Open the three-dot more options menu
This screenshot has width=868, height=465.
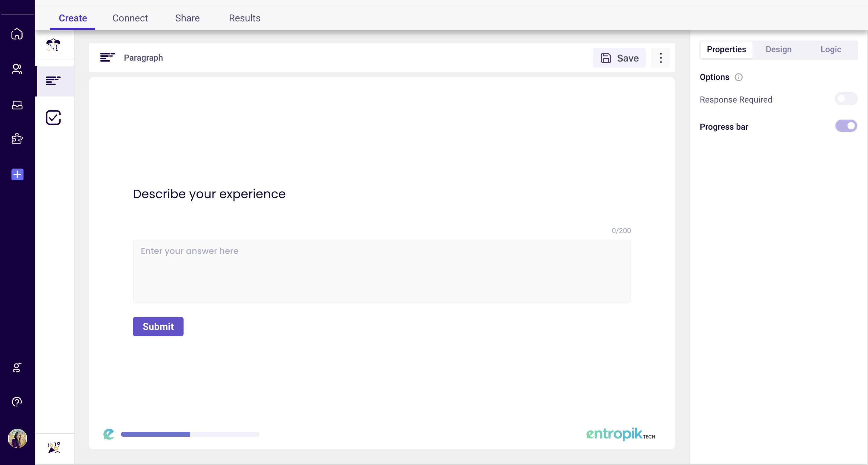(661, 58)
